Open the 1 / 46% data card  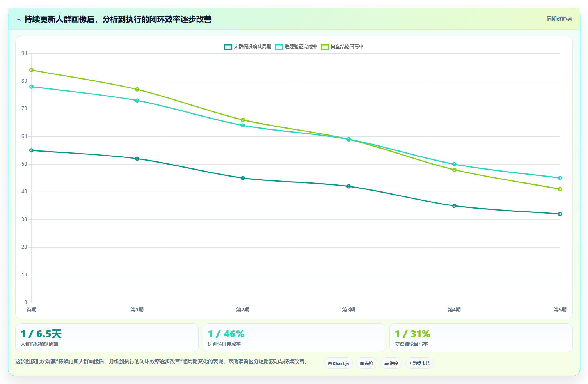tap(294, 338)
